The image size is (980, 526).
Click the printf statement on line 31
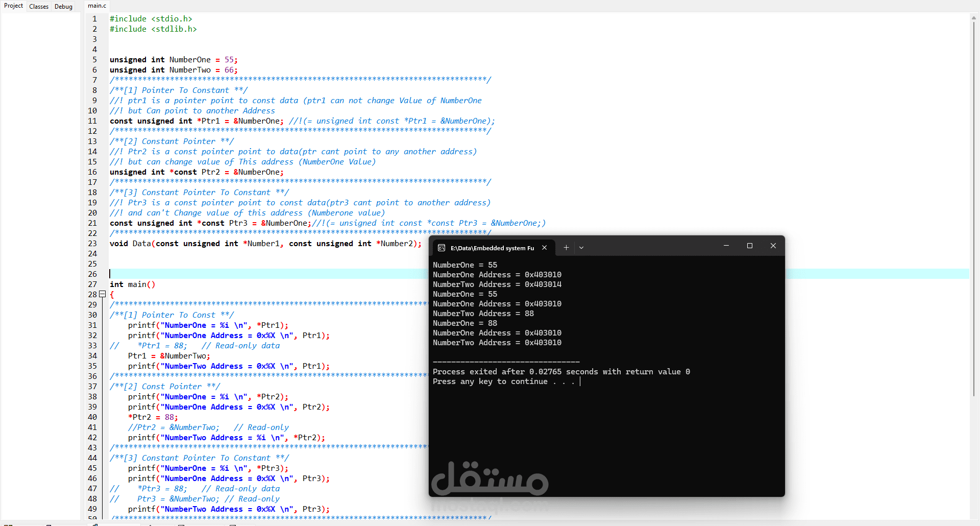[x=204, y=325]
